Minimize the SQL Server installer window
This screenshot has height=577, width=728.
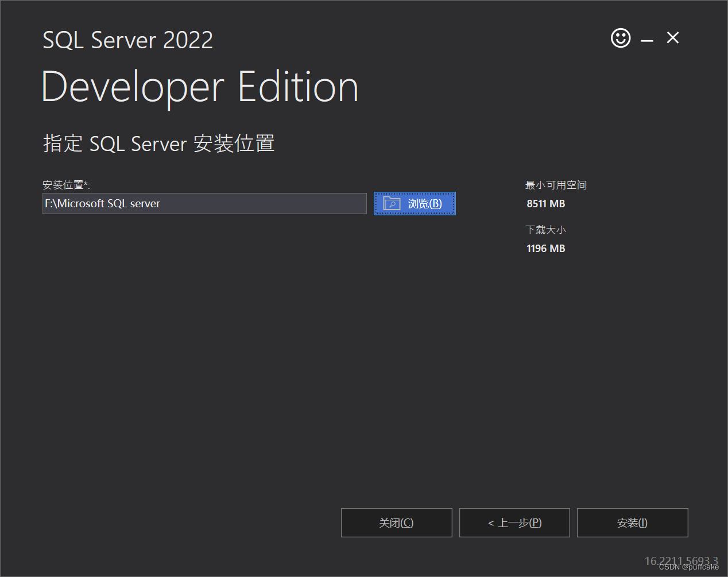point(647,40)
